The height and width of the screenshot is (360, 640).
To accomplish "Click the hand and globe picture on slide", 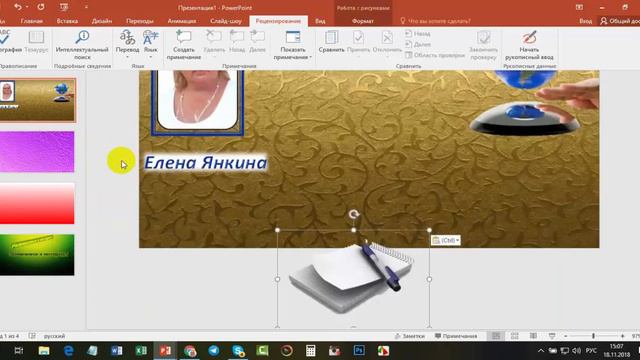I will click(535, 102).
